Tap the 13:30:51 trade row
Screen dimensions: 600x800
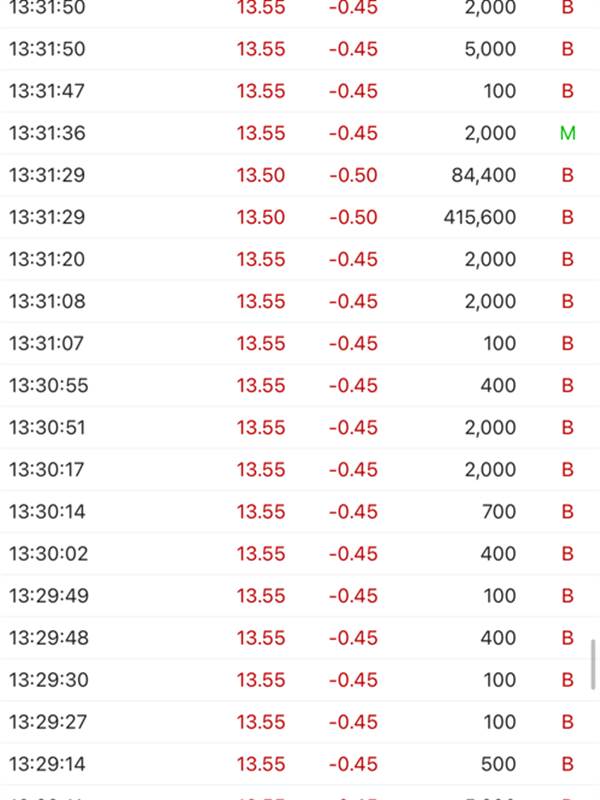[300, 428]
